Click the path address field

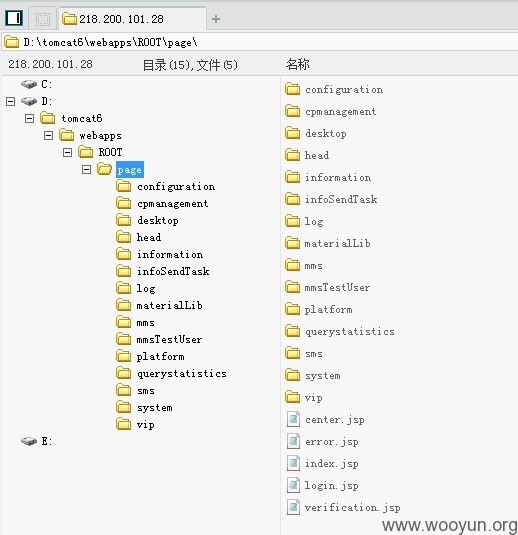(x=259, y=42)
